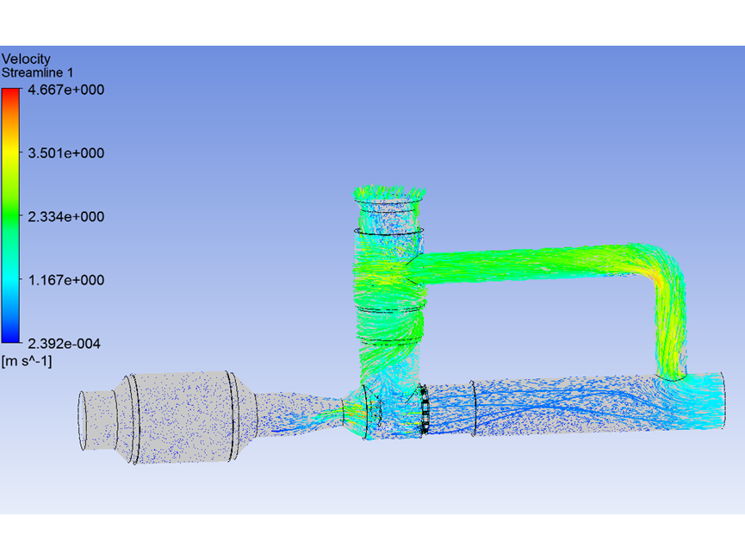Click the minimum value 2.392e-004

64,344
